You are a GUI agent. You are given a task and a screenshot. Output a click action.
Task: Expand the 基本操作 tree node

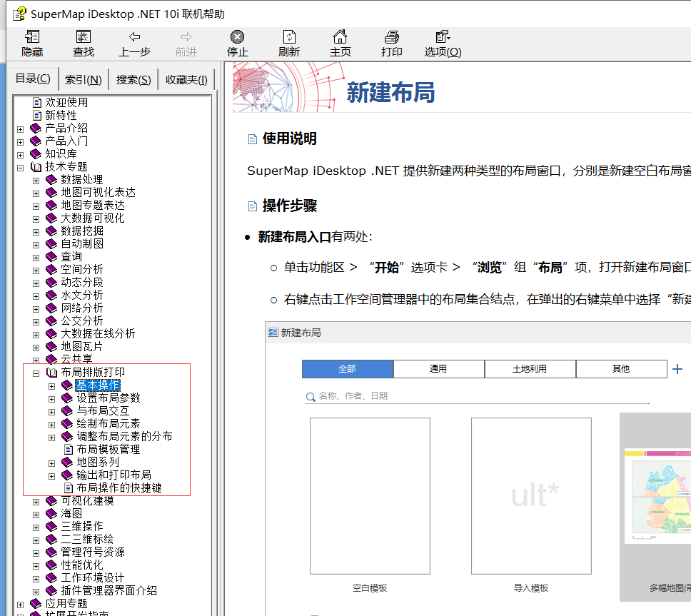(x=52, y=386)
